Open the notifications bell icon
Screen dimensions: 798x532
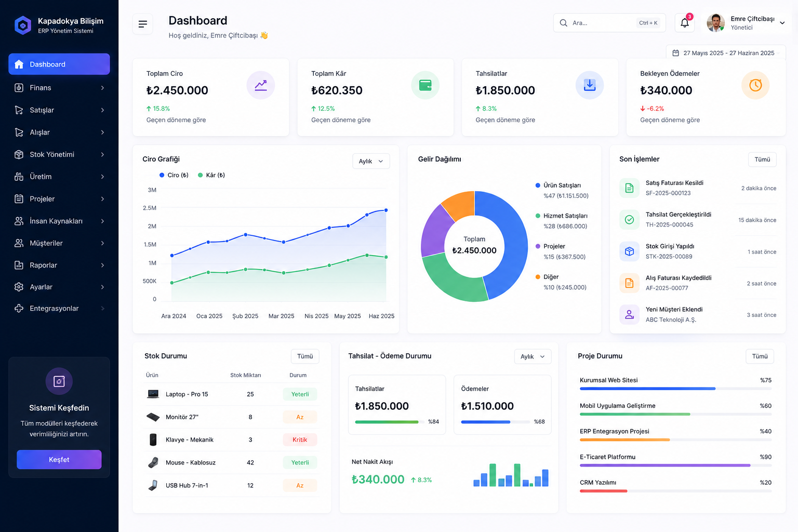(x=685, y=23)
